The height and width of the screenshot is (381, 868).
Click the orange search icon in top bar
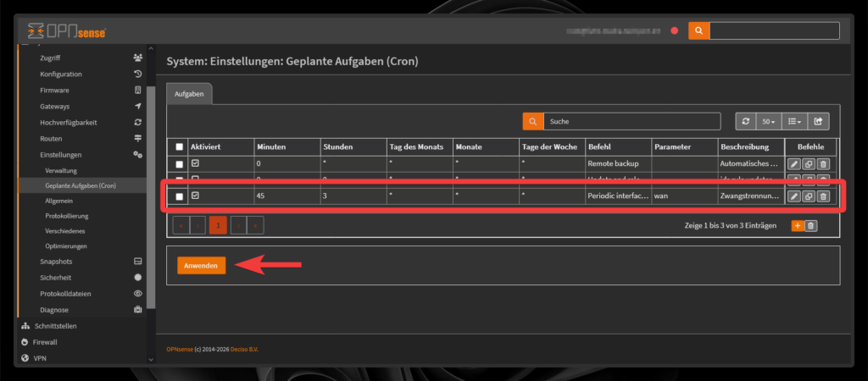698,30
